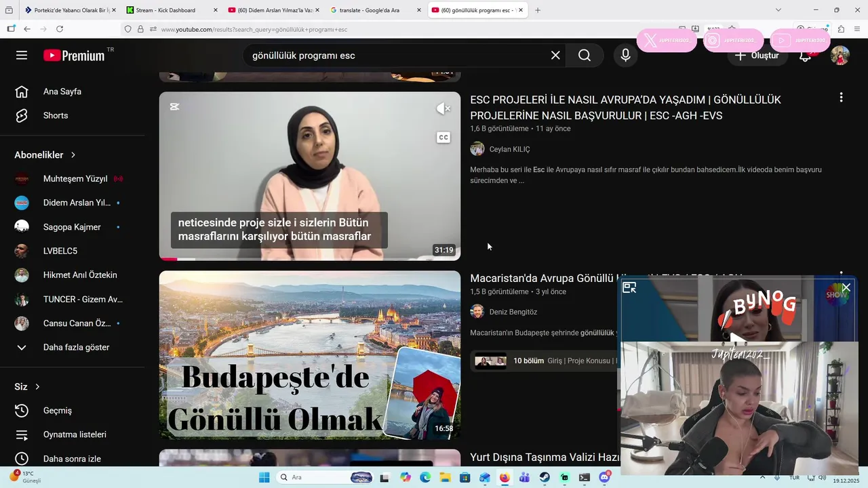Play the mini player video
Screen dimensions: 868x488
pyautogui.click(x=738, y=339)
